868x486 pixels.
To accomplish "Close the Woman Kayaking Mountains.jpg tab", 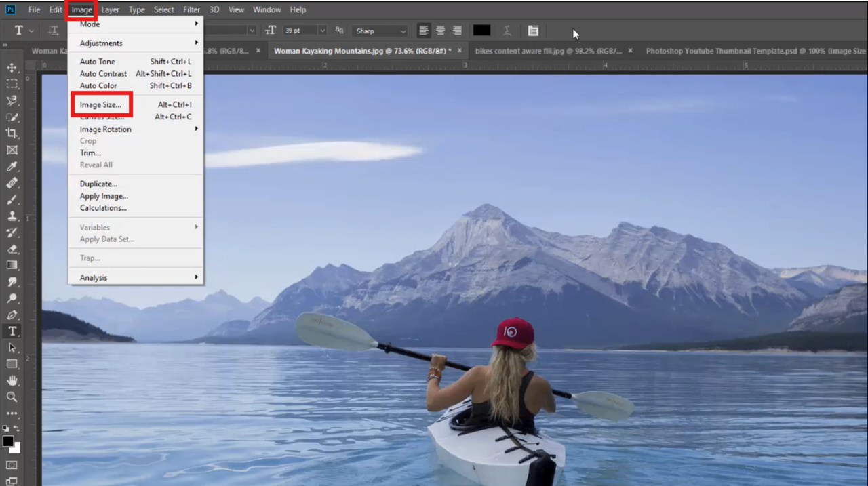I will [x=459, y=51].
